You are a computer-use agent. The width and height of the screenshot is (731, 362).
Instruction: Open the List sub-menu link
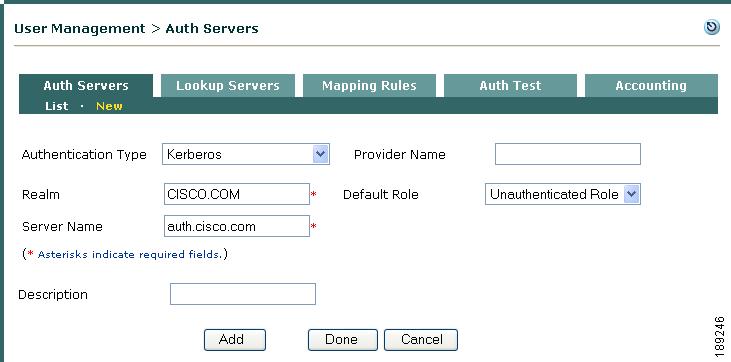coord(57,106)
